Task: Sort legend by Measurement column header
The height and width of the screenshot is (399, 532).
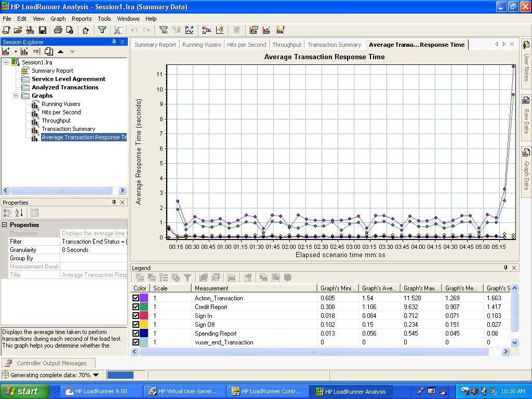Action: pyautogui.click(x=254, y=288)
